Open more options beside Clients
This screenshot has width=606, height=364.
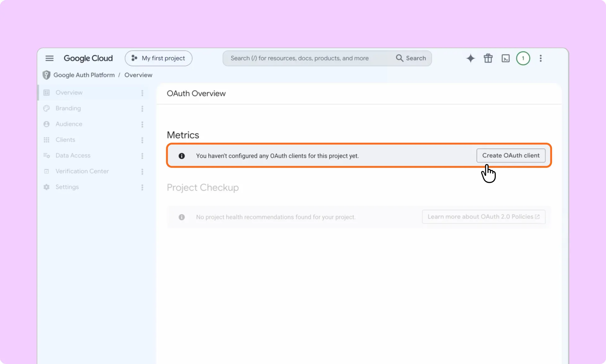pyautogui.click(x=142, y=140)
